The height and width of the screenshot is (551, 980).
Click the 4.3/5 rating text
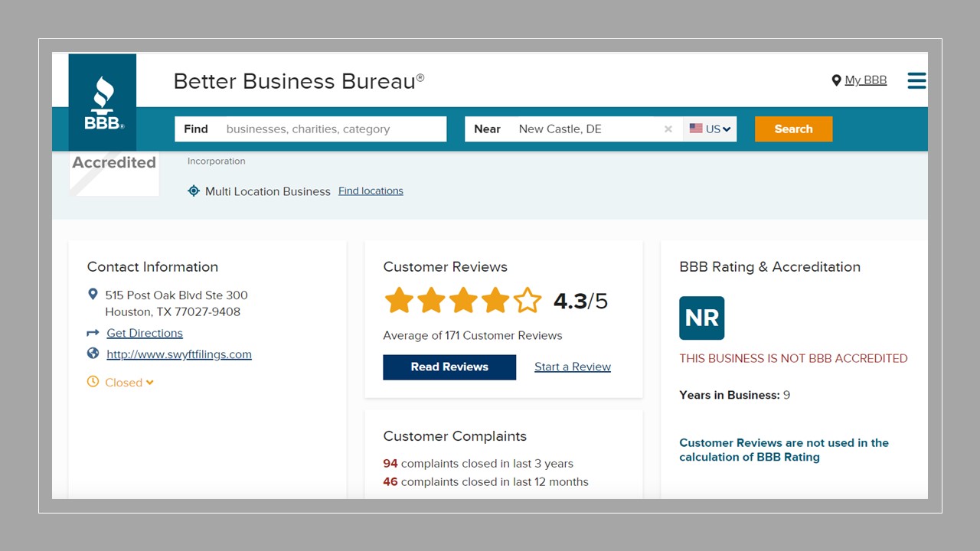580,302
